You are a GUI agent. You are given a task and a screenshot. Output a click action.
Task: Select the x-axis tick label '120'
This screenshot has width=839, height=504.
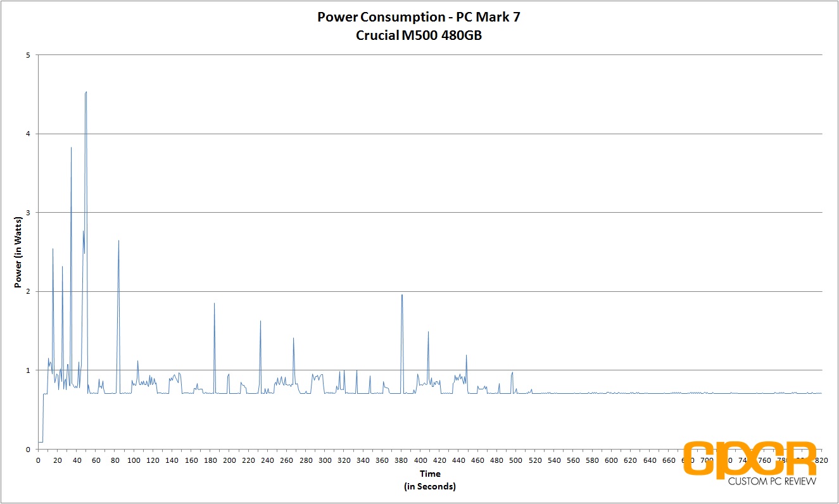(x=153, y=460)
